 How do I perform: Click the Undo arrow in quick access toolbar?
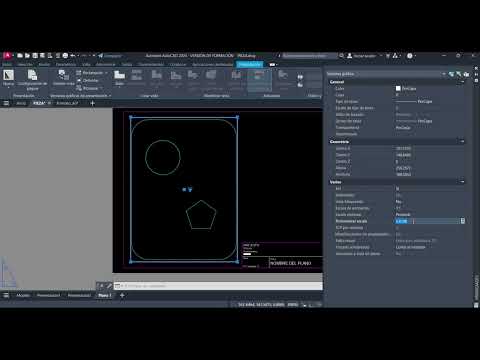(x=72, y=56)
